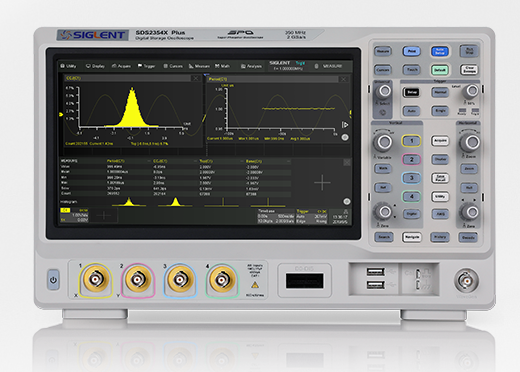
Task: Open the C1 channel descriptor box
Action: click(74, 215)
